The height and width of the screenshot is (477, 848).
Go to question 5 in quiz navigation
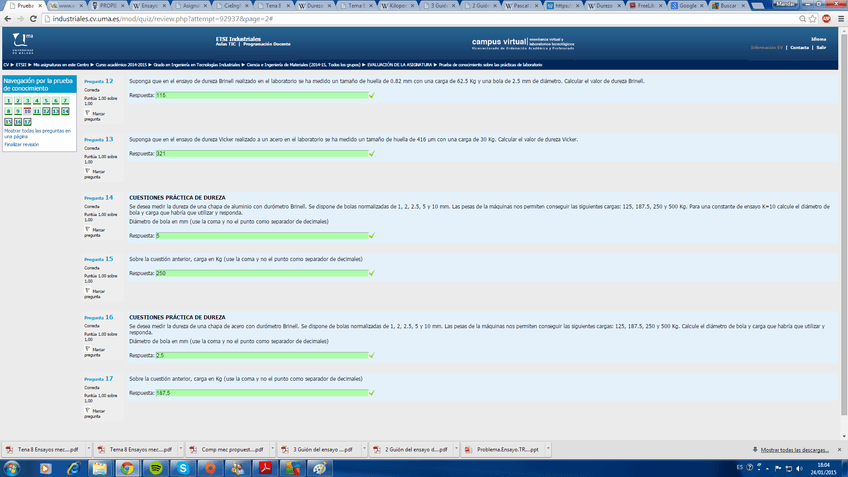(x=46, y=101)
